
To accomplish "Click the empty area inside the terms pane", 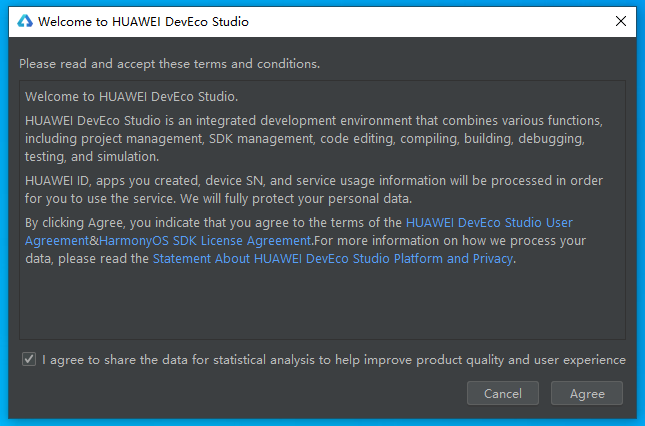I will [320, 305].
